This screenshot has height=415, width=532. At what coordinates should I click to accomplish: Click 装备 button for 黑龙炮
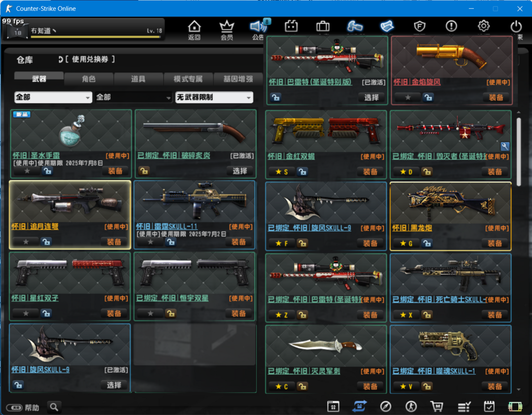click(x=495, y=244)
